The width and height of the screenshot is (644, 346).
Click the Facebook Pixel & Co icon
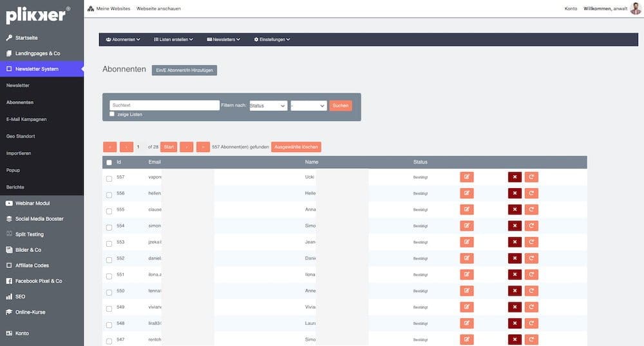point(9,281)
